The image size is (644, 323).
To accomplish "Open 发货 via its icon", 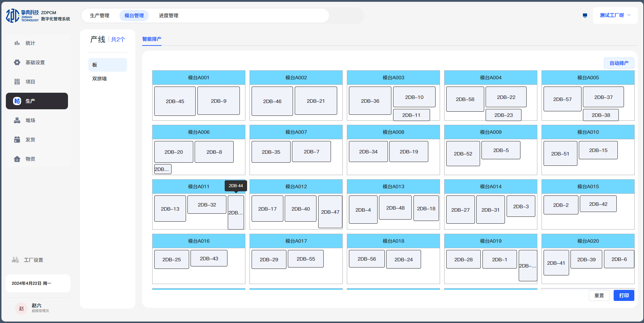I will pos(17,140).
